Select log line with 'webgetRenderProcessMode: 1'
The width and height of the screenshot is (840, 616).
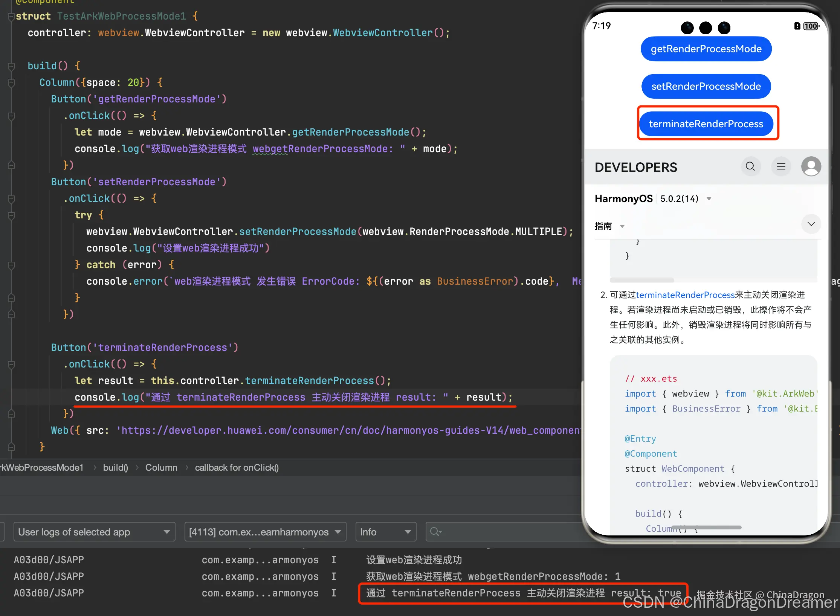(493, 576)
